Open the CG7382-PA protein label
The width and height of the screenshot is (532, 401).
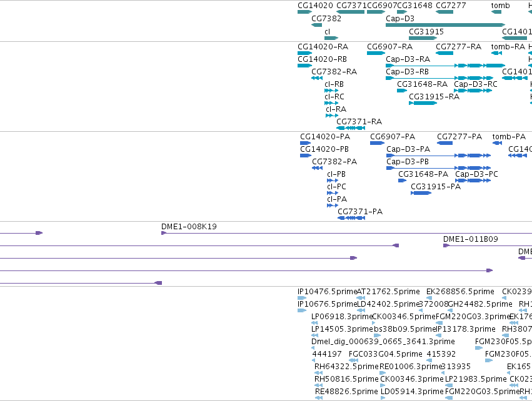coord(334,162)
